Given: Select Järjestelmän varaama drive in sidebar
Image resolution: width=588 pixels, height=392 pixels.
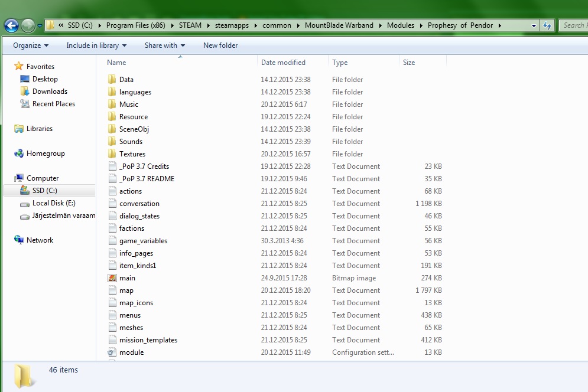Looking at the screenshot, I should (x=63, y=215).
